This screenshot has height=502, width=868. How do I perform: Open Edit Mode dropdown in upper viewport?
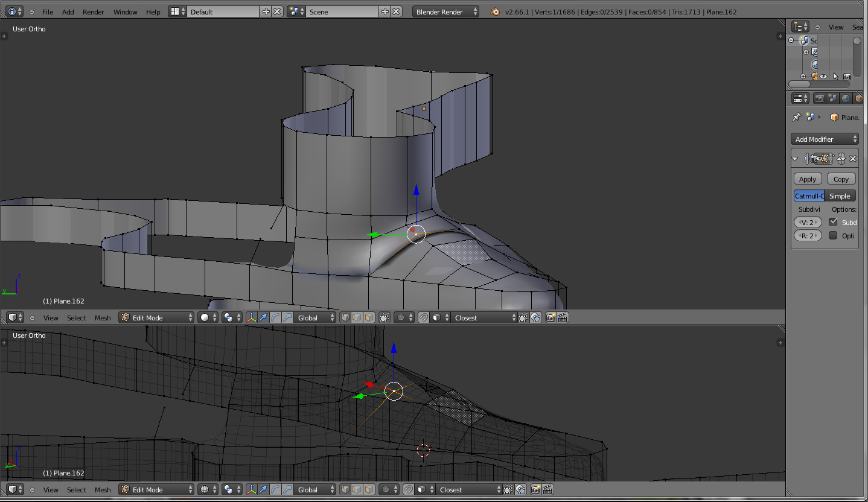coord(157,317)
